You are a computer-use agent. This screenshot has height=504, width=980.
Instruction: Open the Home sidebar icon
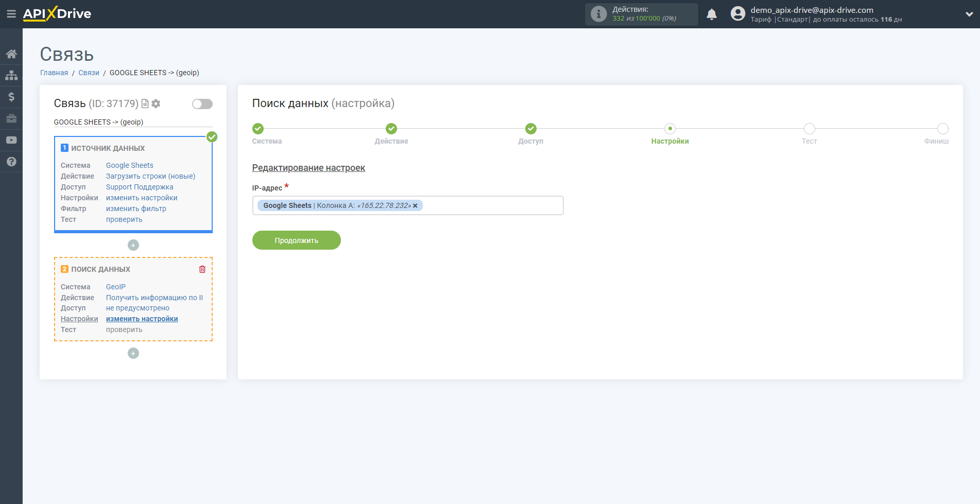(x=11, y=54)
